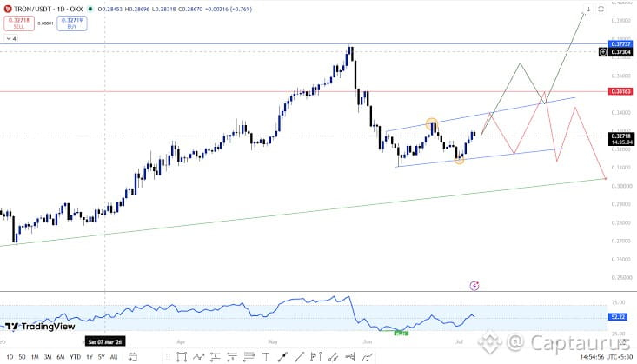Image resolution: width=637 pixels, height=364 pixels.
Task: Select the stacked horizontal lines Fib tool
Action: click(249, 357)
